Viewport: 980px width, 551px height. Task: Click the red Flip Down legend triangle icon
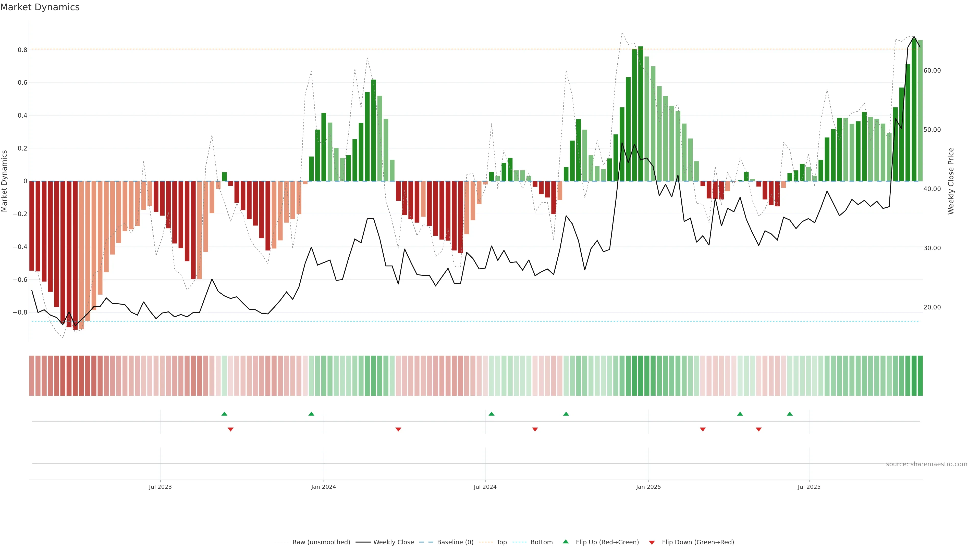(652, 542)
